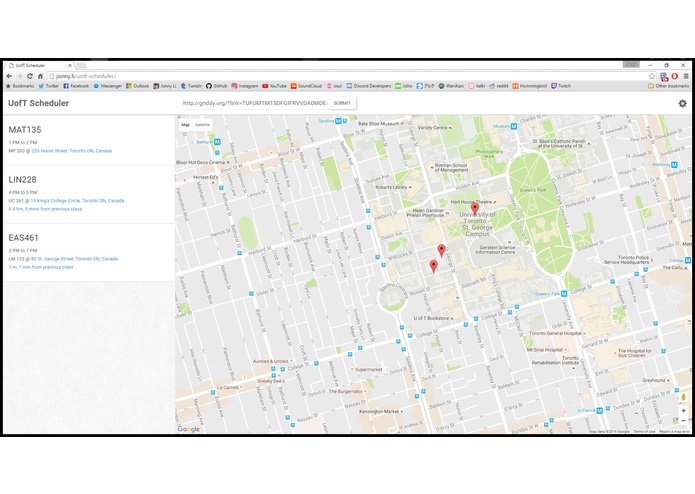This screenshot has width=695, height=494.
Task: Open the map Terms of Use link
Action: 644,431
